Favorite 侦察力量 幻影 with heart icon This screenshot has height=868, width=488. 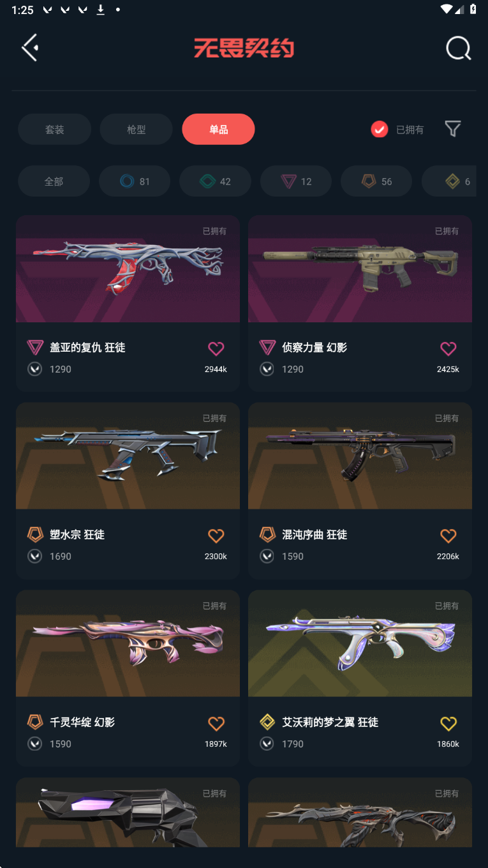(448, 348)
